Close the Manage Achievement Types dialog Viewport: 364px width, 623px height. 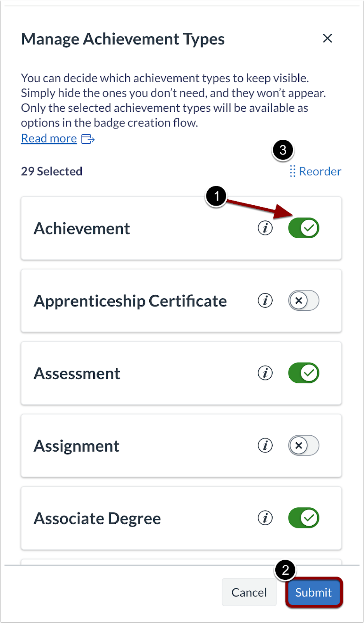pyautogui.click(x=327, y=38)
